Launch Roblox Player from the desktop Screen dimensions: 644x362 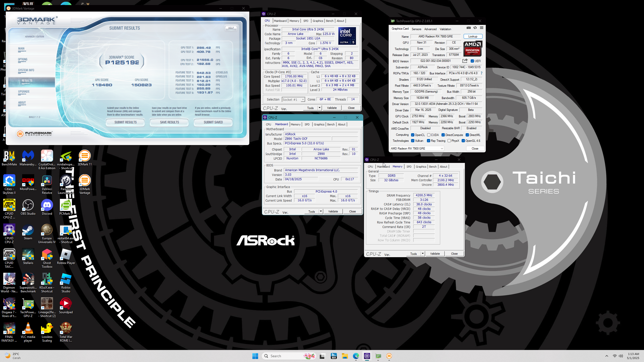click(66, 256)
